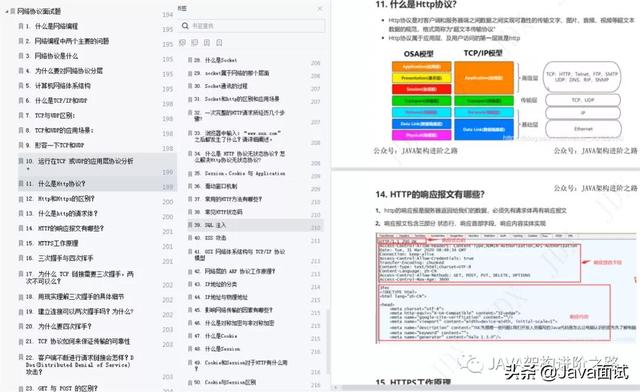Click the OSI vs TCP/IP model diagram

506,96
